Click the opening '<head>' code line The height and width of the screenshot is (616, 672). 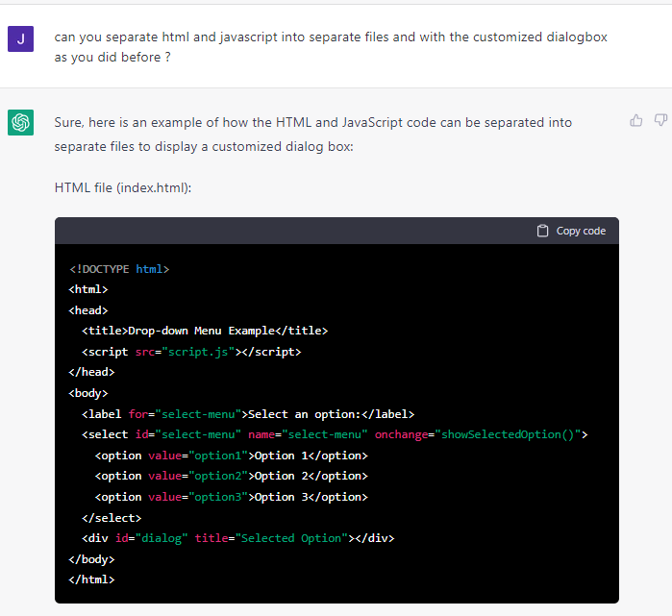[88, 310]
